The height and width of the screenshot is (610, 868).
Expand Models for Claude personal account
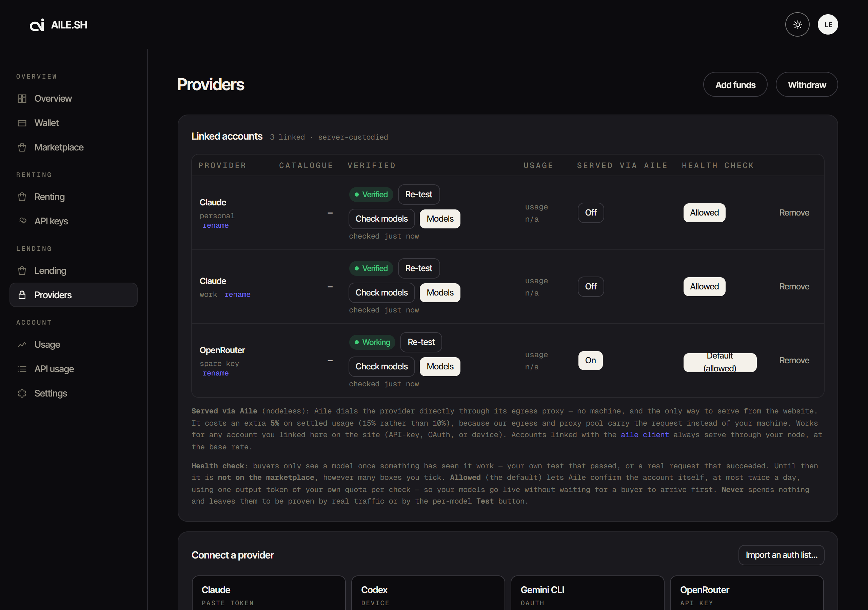pos(440,219)
